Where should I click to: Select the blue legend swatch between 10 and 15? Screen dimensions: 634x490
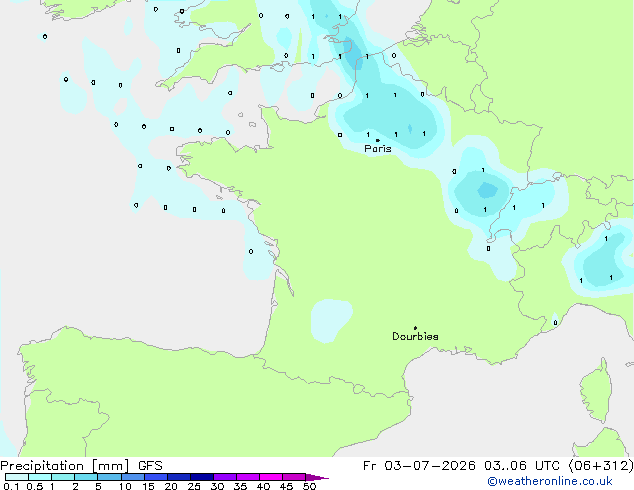coord(133,477)
